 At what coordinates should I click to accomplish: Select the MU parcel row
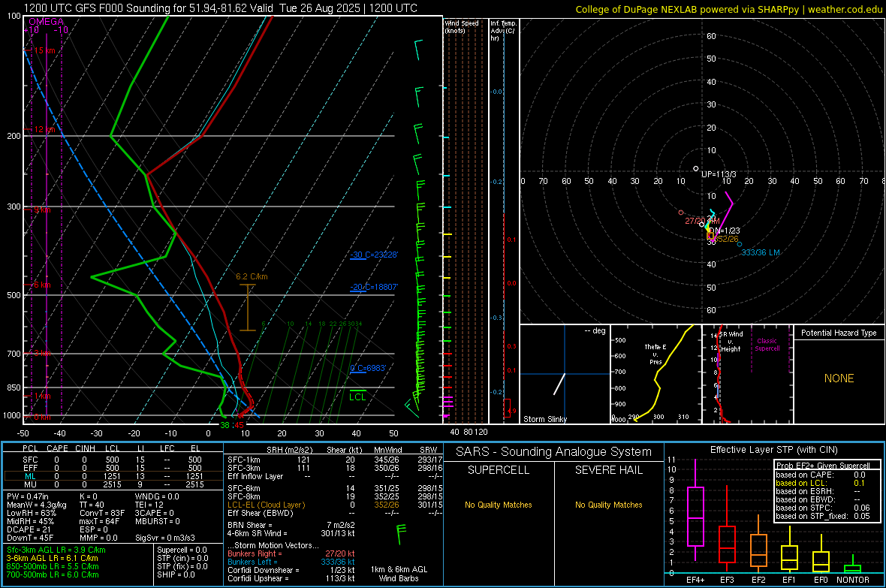(113, 484)
